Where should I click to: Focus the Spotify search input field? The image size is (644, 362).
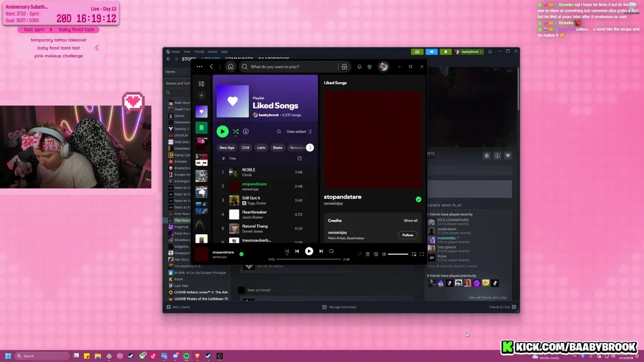[289, 66]
